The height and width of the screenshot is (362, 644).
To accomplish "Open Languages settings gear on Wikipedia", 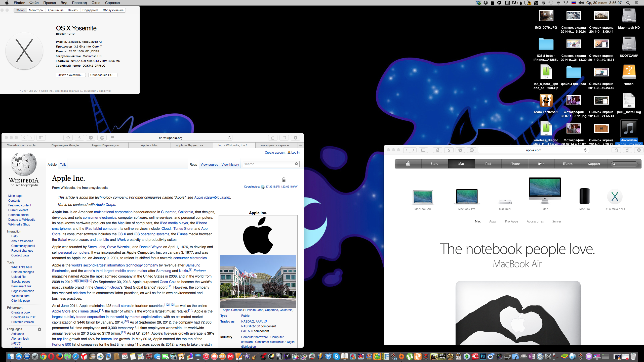I will click(39, 329).
